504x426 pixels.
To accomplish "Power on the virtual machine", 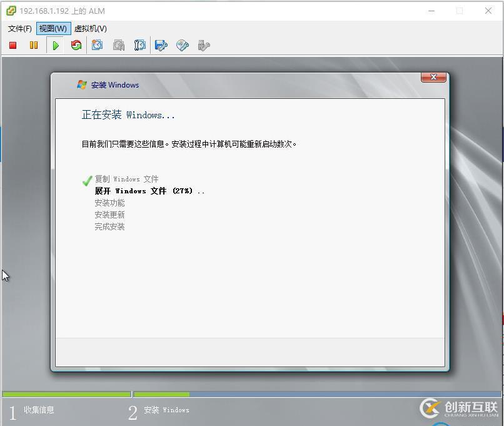I will [56, 45].
